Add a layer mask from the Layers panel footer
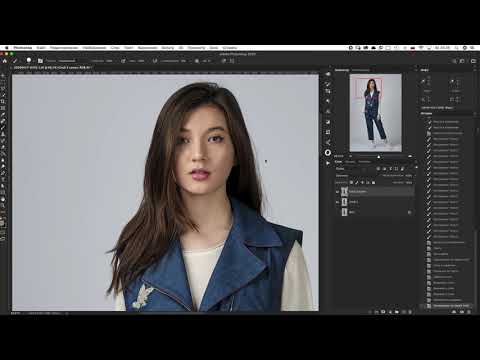480x360 pixels. coord(383,312)
